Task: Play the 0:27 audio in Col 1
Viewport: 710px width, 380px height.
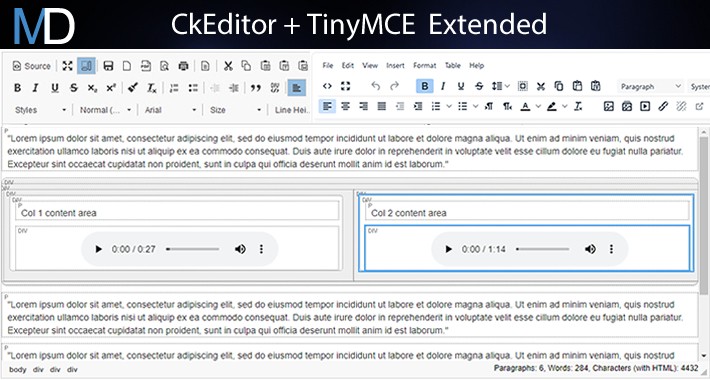Action: click(98, 249)
